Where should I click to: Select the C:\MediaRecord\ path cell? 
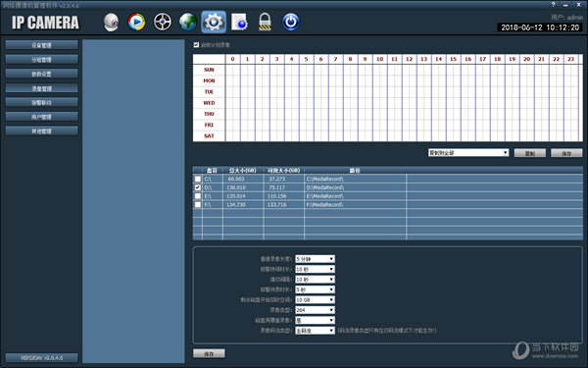(x=355, y=180)
